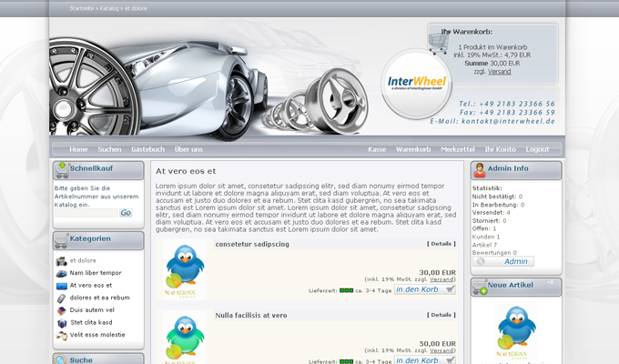The image size is (619, 364).
Task: Click the Admin button in Admin Info
Action: coord(503,261)
